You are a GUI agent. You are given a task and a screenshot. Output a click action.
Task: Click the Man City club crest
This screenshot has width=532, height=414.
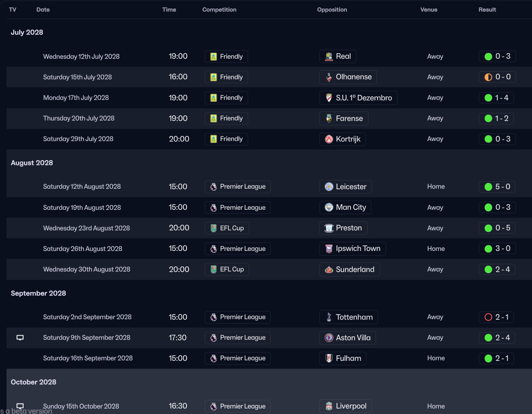pyautogui.click(x=329, y=207)
